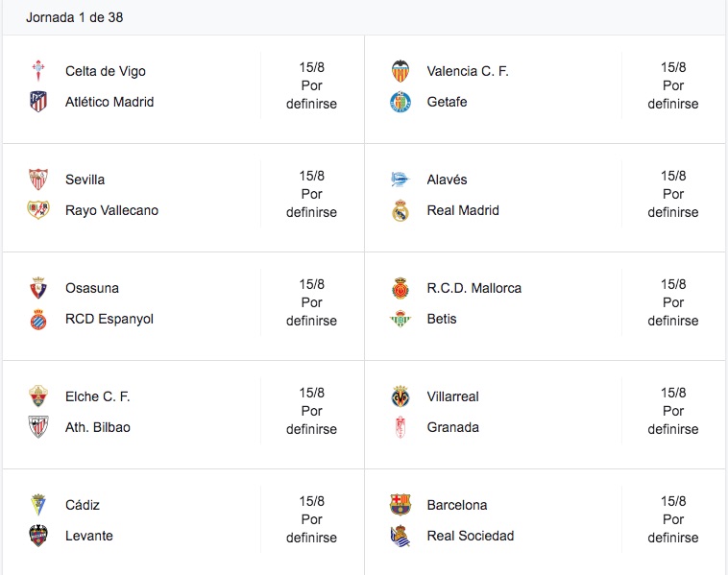Select the Levante team name
The height and width of the screenshot is (575, 728).
click(x=88, y=536)
